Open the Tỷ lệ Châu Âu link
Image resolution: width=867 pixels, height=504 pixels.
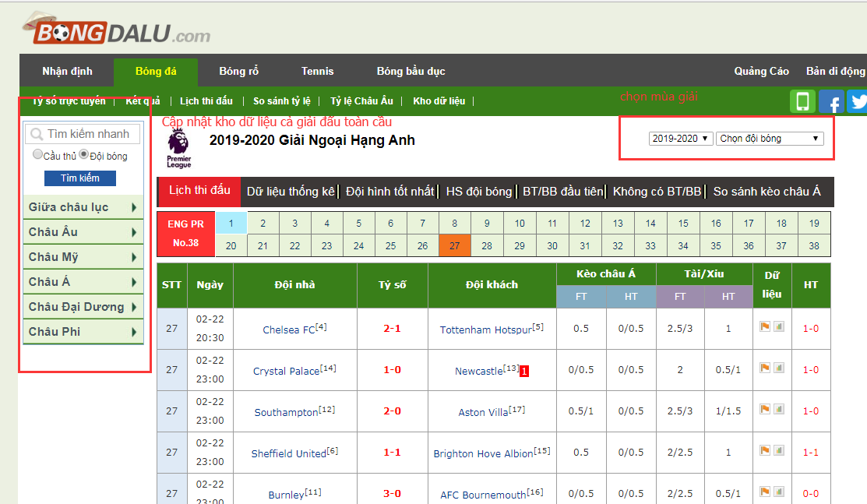point(361,100)
